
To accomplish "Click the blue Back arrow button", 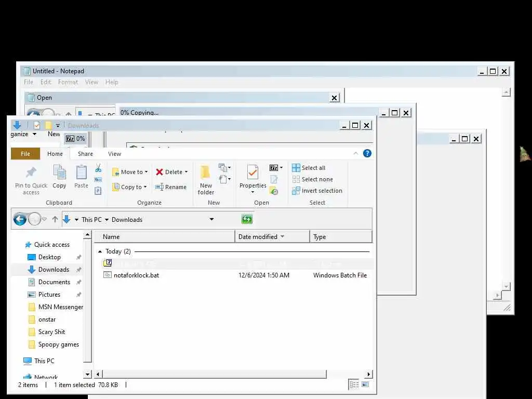I will (20, 219).
